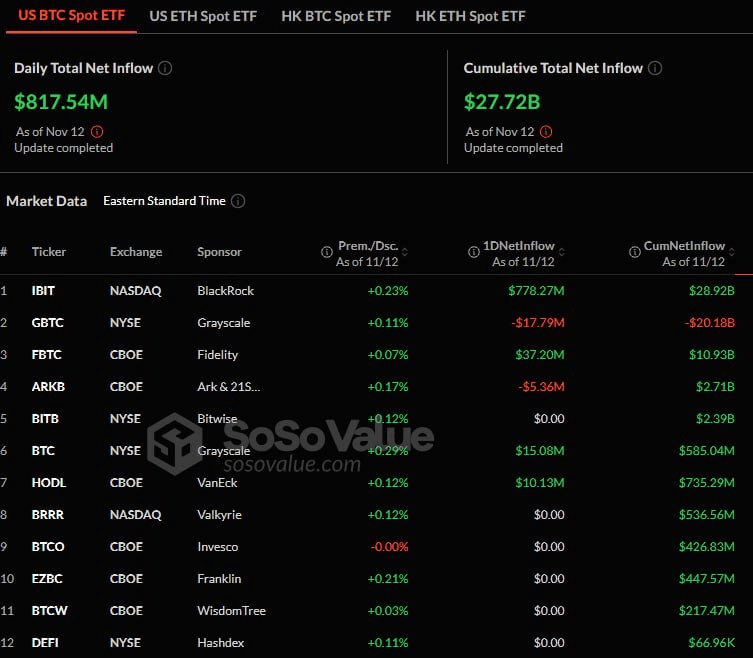The image size is (753, 658).
Task: Click the $15.08M one-day inflow value
Action: coord(540,451)
